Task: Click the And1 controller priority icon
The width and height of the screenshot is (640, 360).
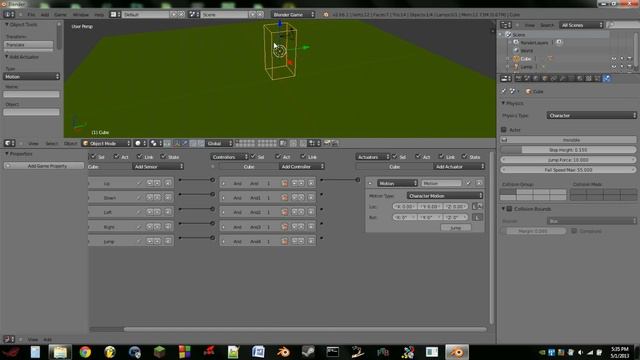Action: click(284, 198)
